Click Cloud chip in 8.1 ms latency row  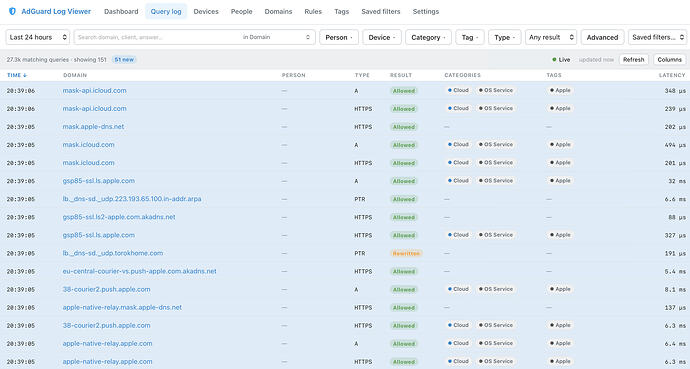[x=458, y=289]
